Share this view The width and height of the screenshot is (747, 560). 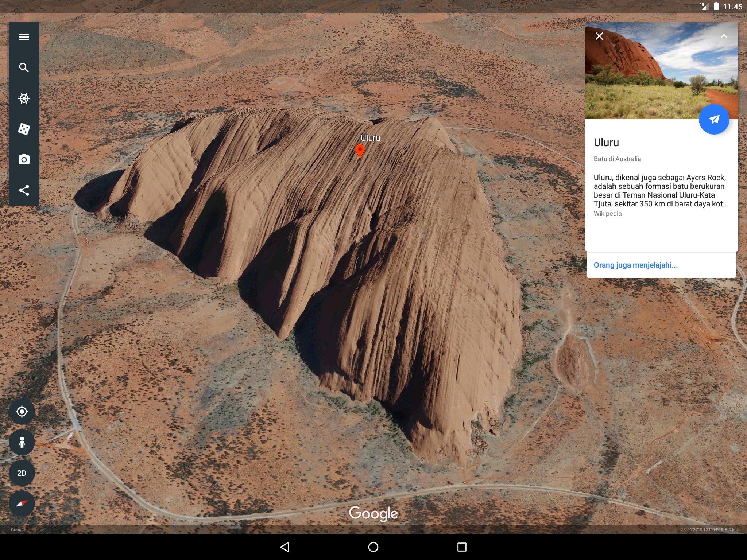[24, 190]
